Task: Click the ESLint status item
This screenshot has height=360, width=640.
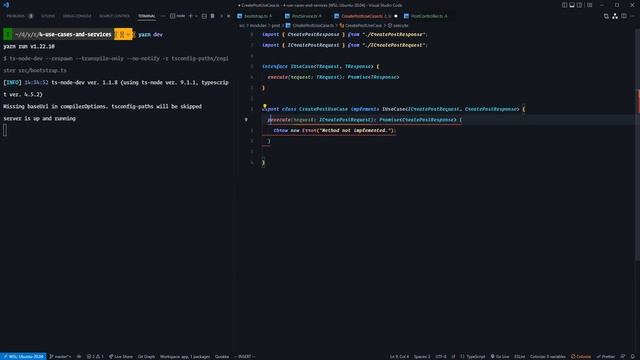Action: (x=520, y=356)
